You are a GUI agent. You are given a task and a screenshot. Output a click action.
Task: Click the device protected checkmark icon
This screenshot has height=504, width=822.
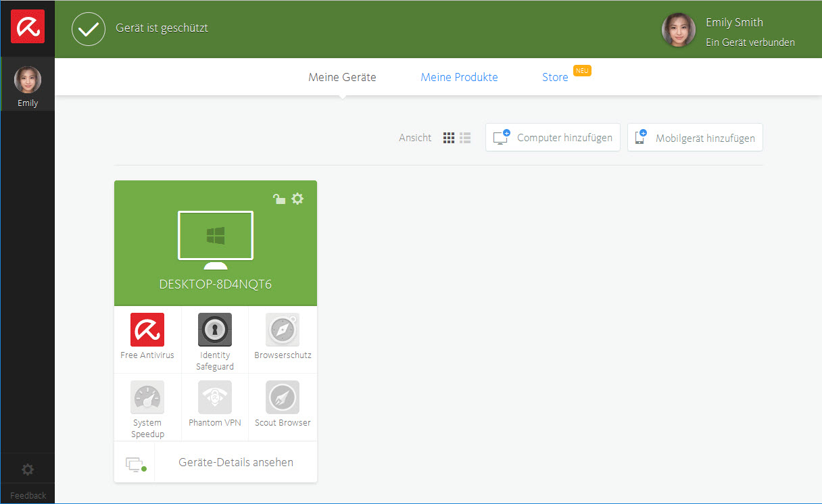coord(89,29)
